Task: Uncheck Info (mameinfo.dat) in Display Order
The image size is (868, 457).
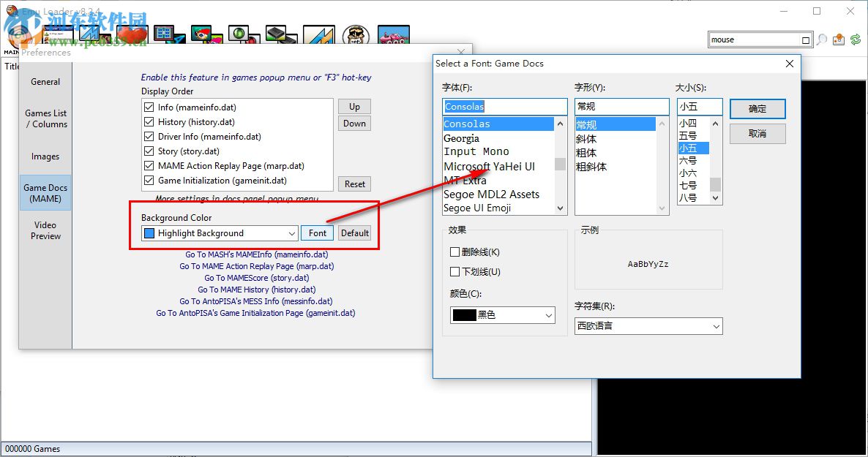Action: 149,107
